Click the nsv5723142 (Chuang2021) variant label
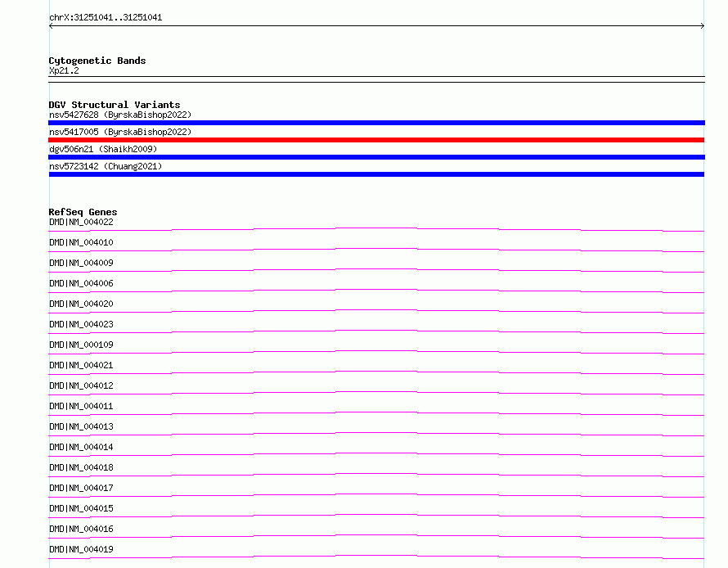 [106, 166]
